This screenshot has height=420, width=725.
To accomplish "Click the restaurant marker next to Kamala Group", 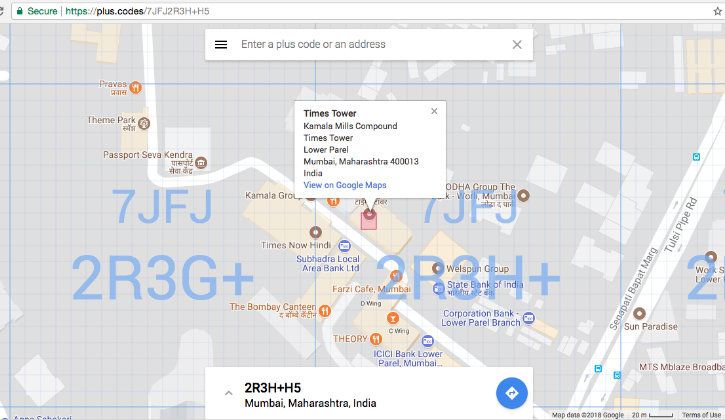I will [x=333, y=202].
